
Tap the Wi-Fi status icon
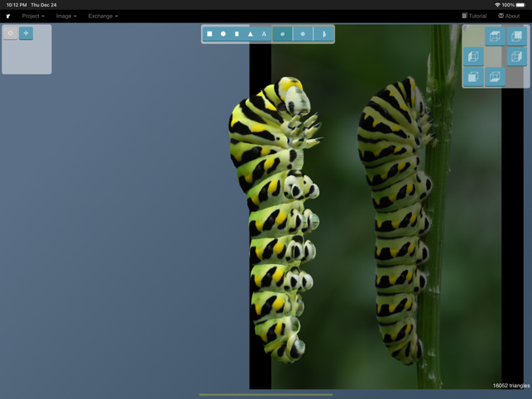tap(497, 5)
